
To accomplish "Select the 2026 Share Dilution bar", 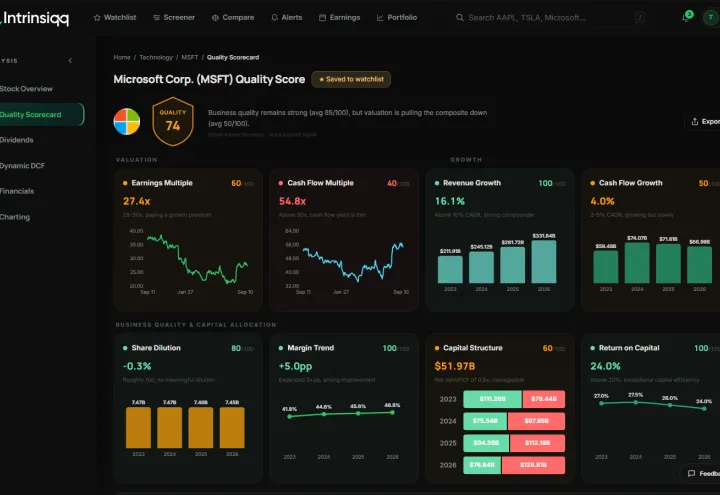I will [x=232, y=428].
